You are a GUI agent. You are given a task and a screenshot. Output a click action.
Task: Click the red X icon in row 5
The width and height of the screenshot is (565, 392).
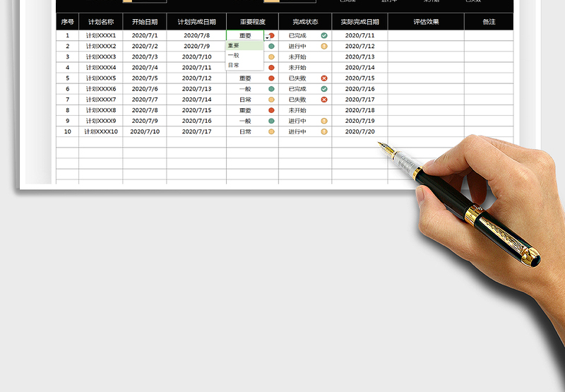[324, 78]
